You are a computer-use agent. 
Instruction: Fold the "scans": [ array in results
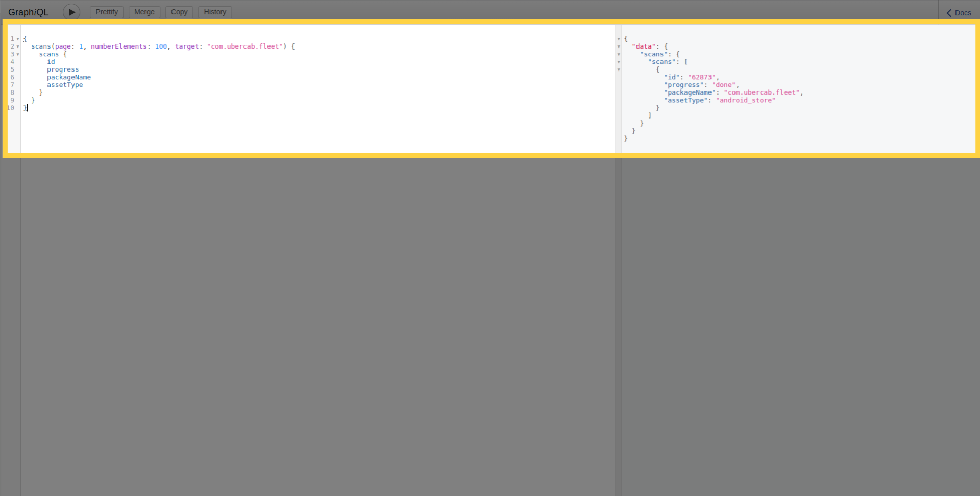619,62
